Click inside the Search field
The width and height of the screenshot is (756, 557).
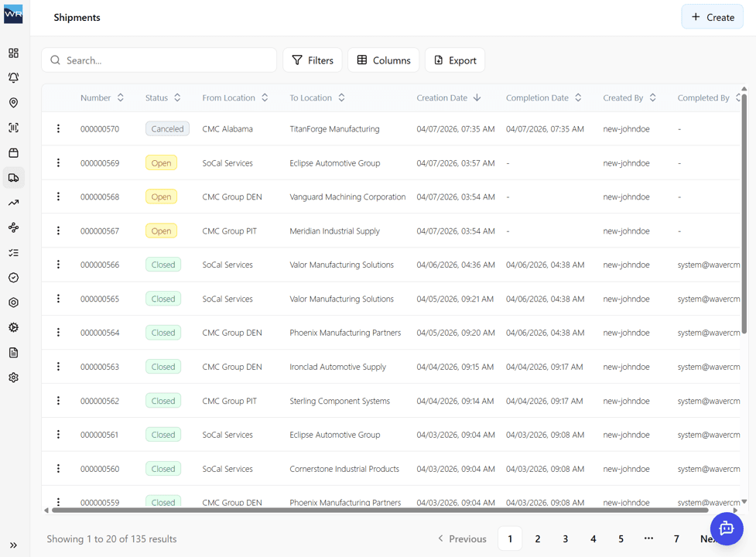tap(159, 60)
